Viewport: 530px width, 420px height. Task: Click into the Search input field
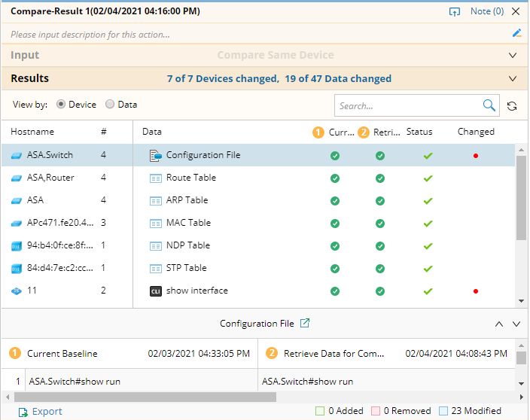pos(407,105)
